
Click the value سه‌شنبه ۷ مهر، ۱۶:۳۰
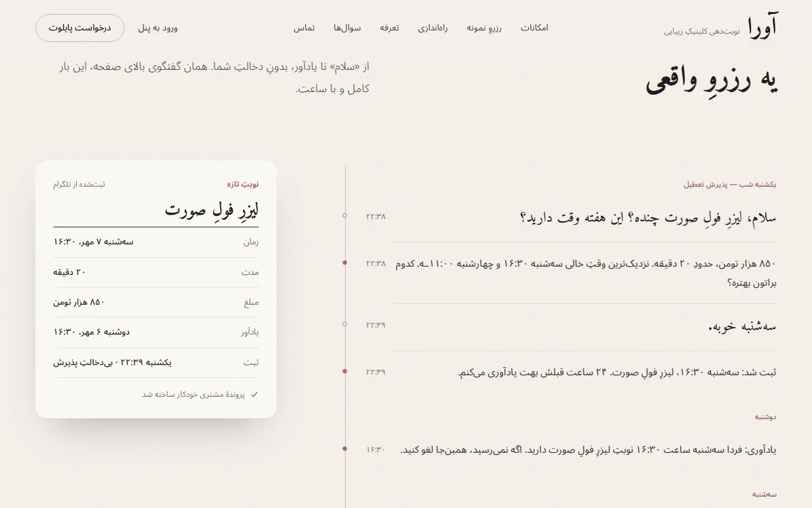coord(93,241)
